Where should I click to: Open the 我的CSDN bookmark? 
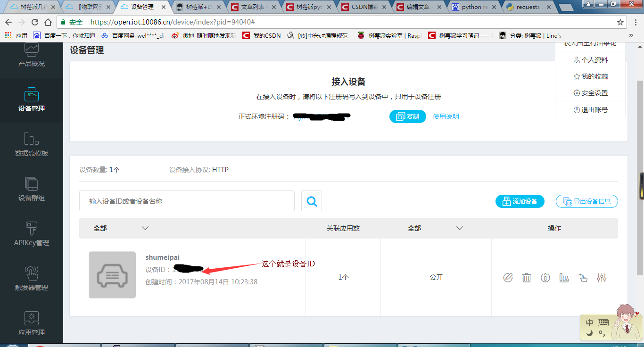[262, 35]
